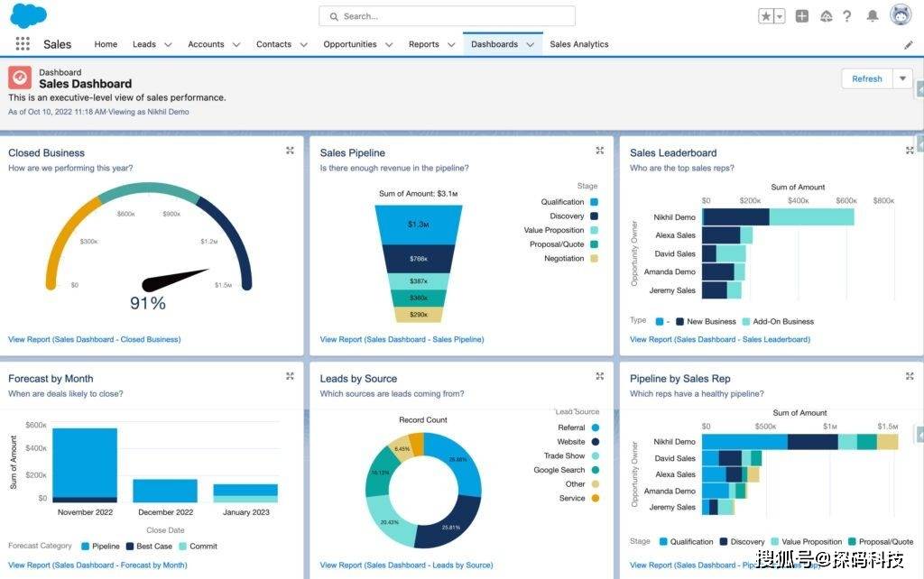Expand the favorites list dropdown arrow
This screenshot has width=924, height=579.
coord(779,16)
